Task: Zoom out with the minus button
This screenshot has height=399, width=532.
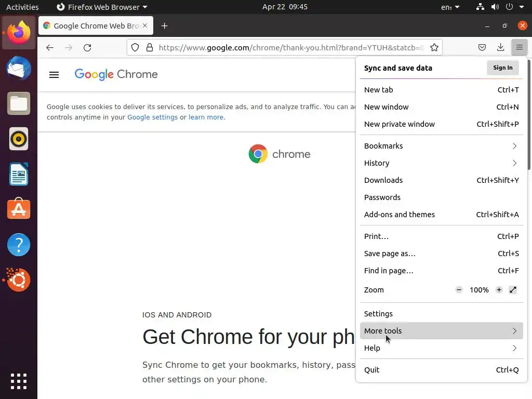Action: (x=459, y=290)
